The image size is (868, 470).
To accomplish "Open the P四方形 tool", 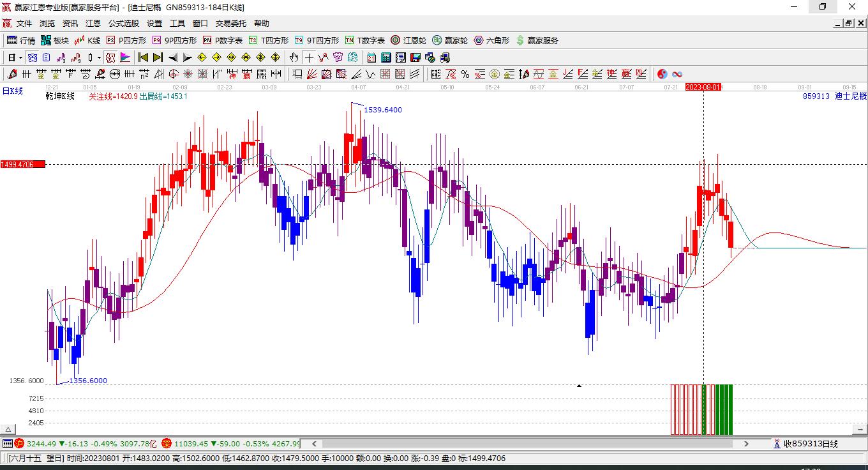I will point(126,40).
